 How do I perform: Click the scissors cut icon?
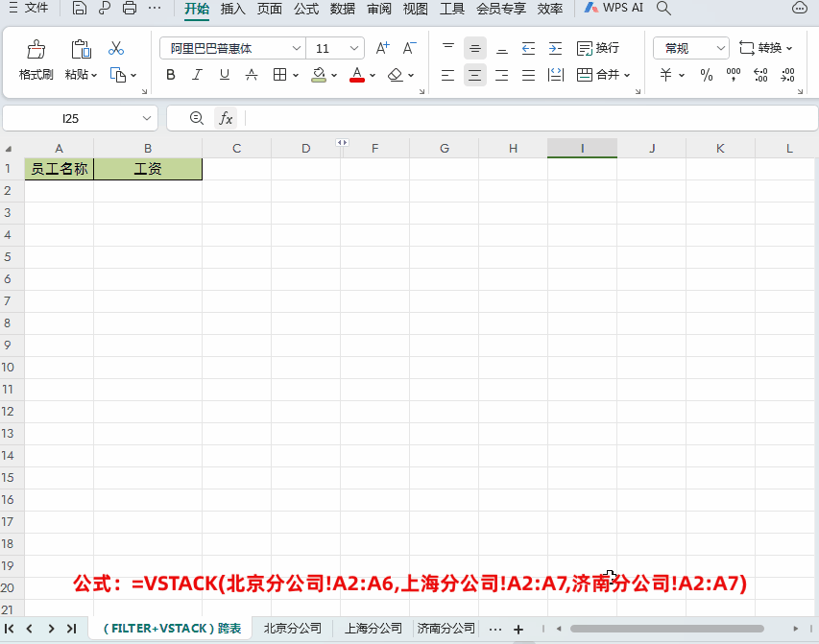click(x=116, y=48)
